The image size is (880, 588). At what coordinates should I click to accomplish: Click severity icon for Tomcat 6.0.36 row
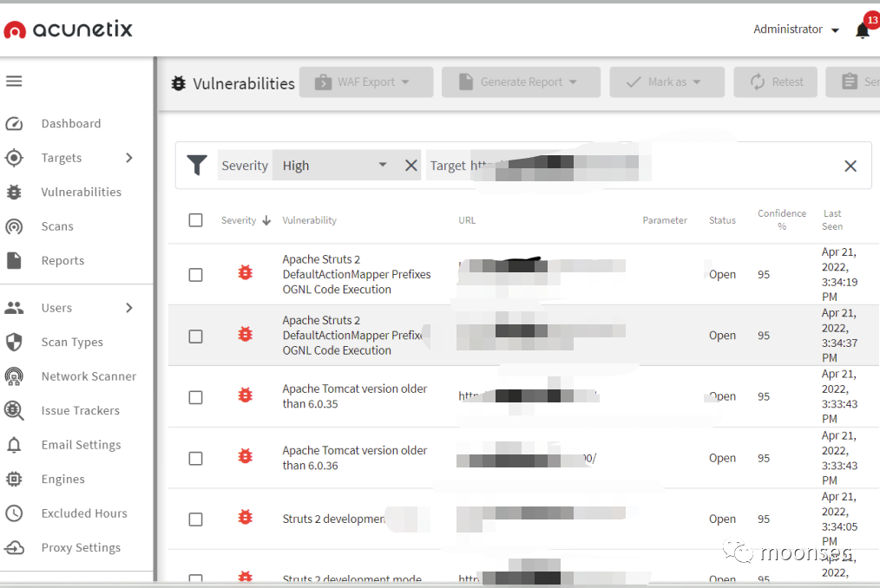click(x=246, y=456)
